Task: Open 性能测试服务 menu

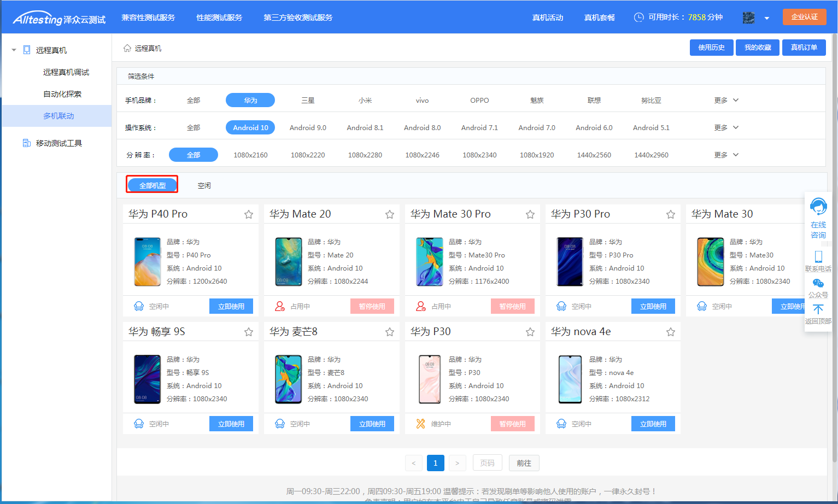Action: 219,17
